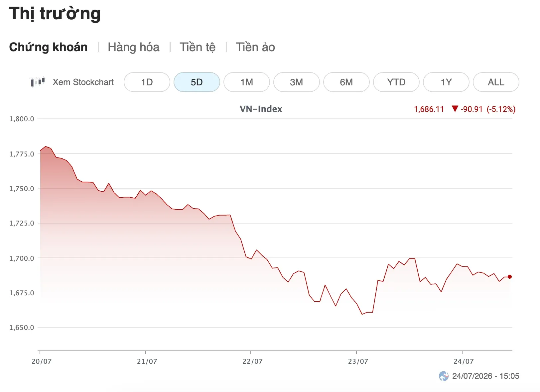Click the 22/07 date marker on axis
The image size is (540, 392).
point(252,361)
